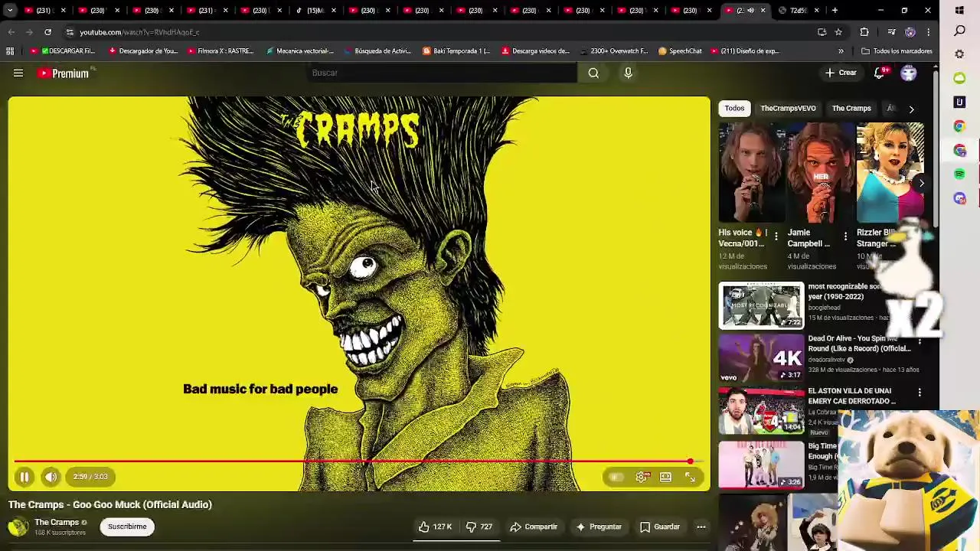Open Dead Or Alive You Spin Me title
Image resolution: width=980 pixels, height=551 pixels.
click(x=859, y=343)
